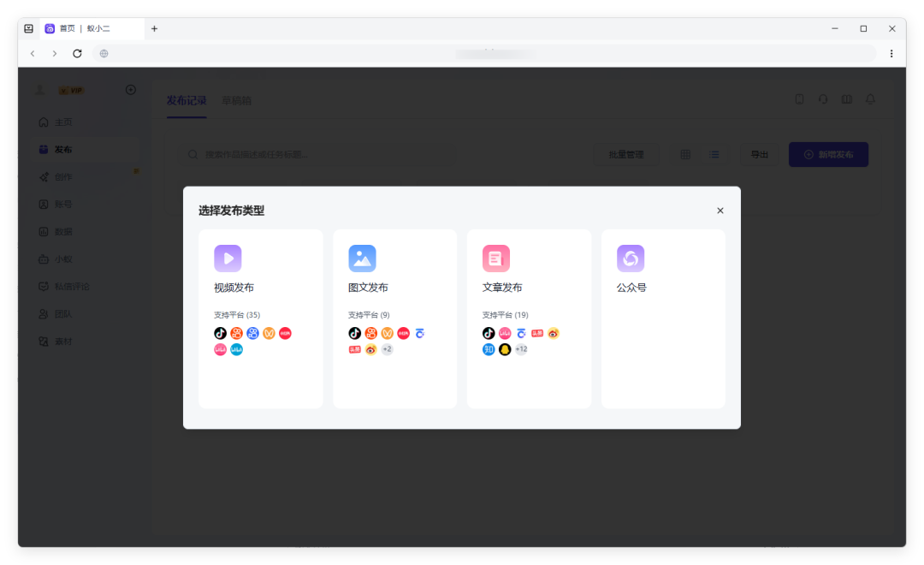
Task: Click the Douyin icon under 图文发布
Action: click(x=355, y=333)
